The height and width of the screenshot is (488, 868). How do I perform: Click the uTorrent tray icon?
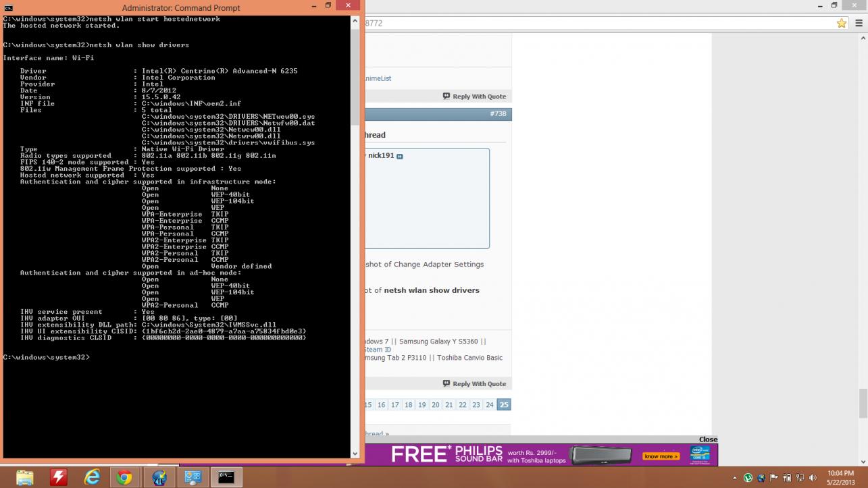[x=748, y=478]
